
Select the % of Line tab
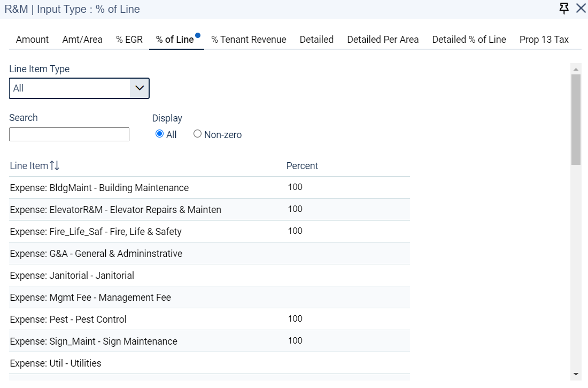175,40
